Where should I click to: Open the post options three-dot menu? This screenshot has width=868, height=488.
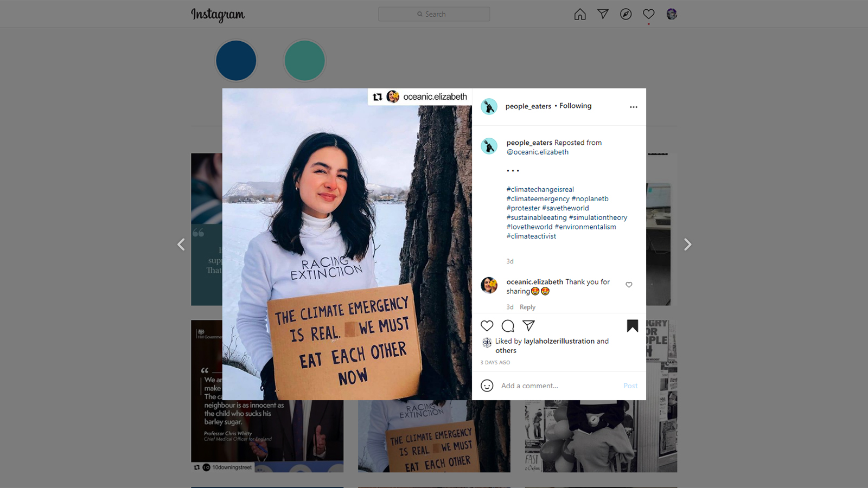633,107
